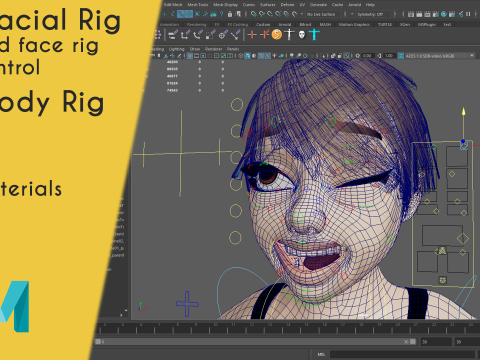Toggle color management button left of ACES dropdown
The image size is (480, 360).
(401, 56)
